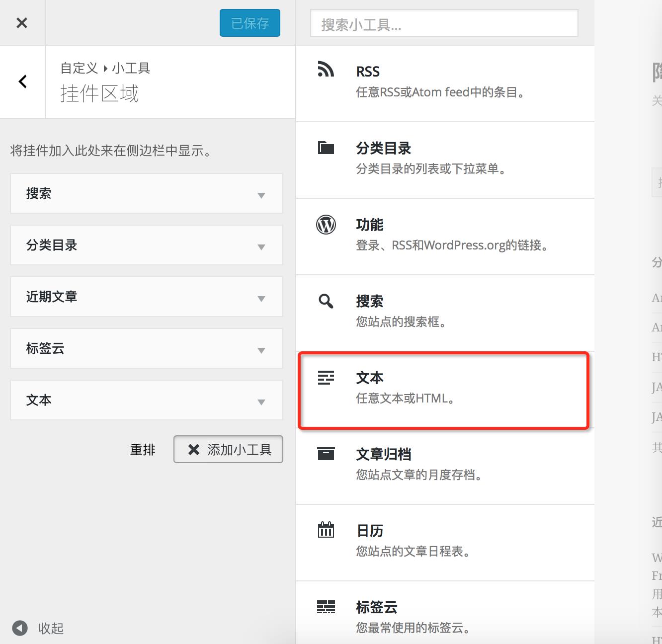Image resolution: width=662 pixels, height=644 pixels.
Task: Go back with the left chevron arrow
Action: [22, 81]
